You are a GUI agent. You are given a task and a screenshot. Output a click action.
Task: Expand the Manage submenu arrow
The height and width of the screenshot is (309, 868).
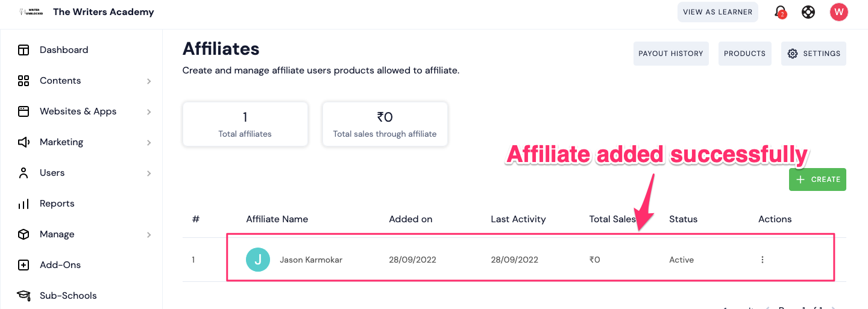[148, 234]
